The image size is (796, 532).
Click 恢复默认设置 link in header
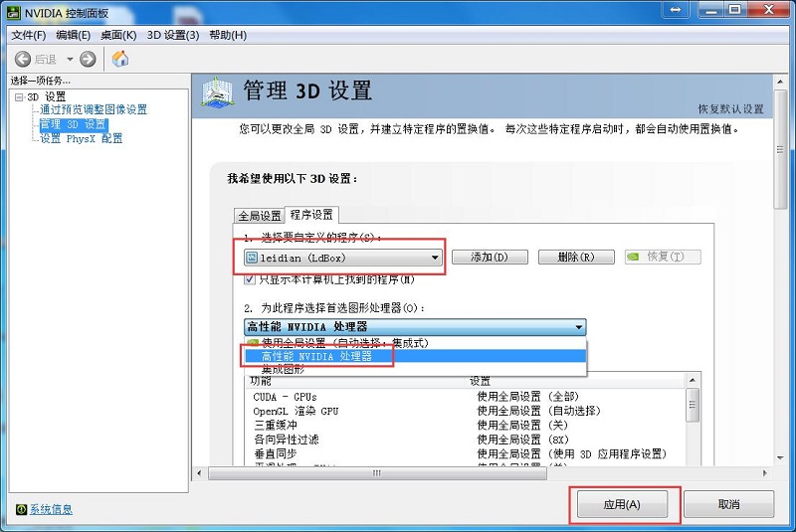730,109
